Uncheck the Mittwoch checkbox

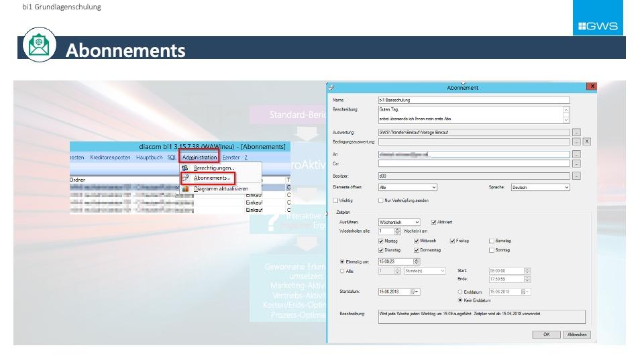tap(417, 241)
